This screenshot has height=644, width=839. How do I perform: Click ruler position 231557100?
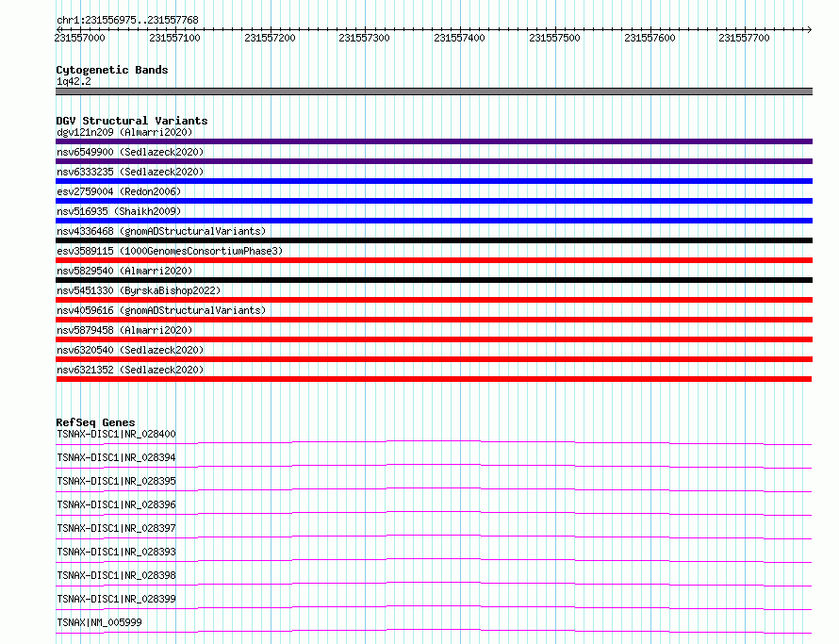click(x=174, y=38)
